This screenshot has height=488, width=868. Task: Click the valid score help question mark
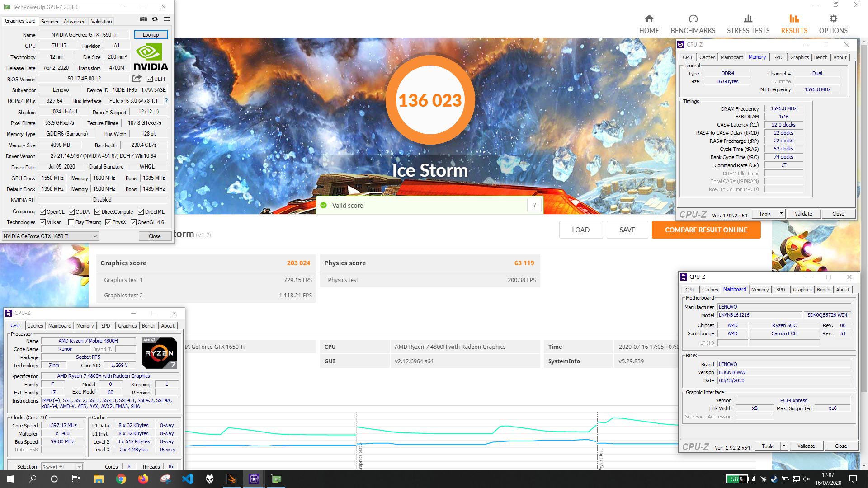pyautogui.click(x=534, y=205)
